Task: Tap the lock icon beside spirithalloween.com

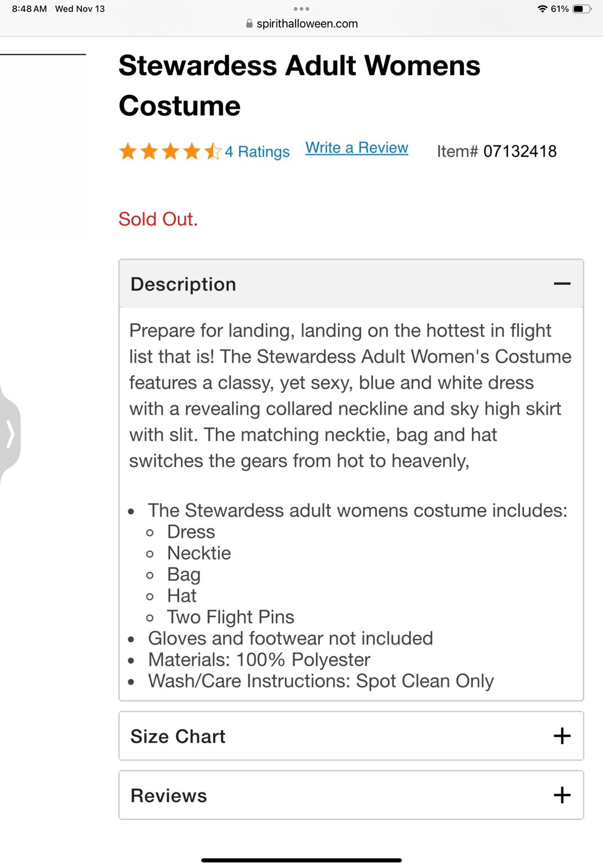Action: 249,24
